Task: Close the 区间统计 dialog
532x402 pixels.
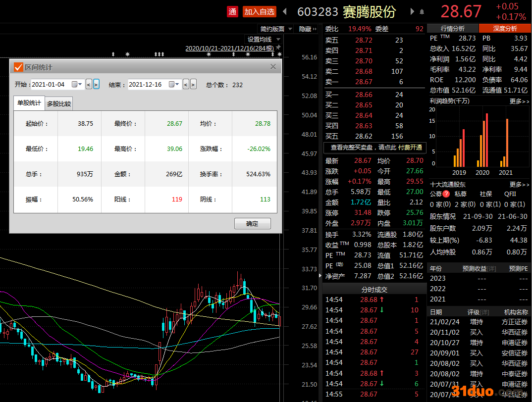Action: pyautogui.click(x=273, y=67)
